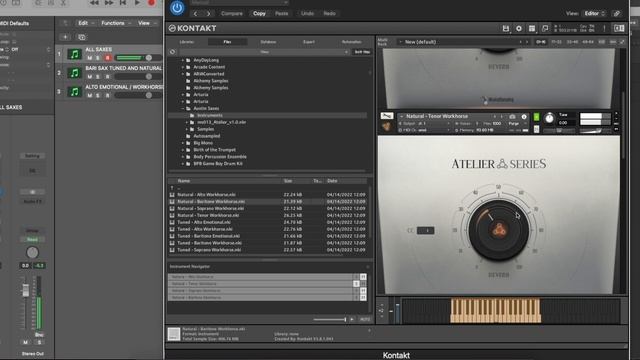Click the Paste button
This screenshot has height=360, width=640.
[282, 13]
